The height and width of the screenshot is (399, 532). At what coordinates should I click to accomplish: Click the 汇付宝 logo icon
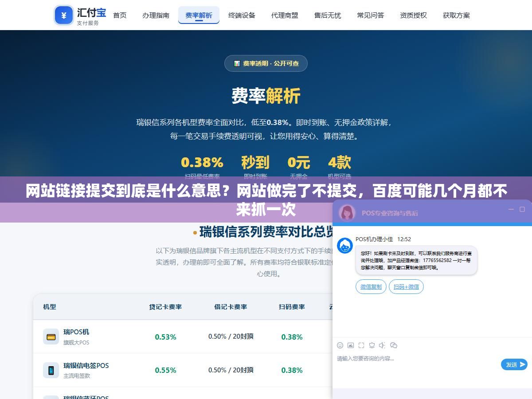64,16
